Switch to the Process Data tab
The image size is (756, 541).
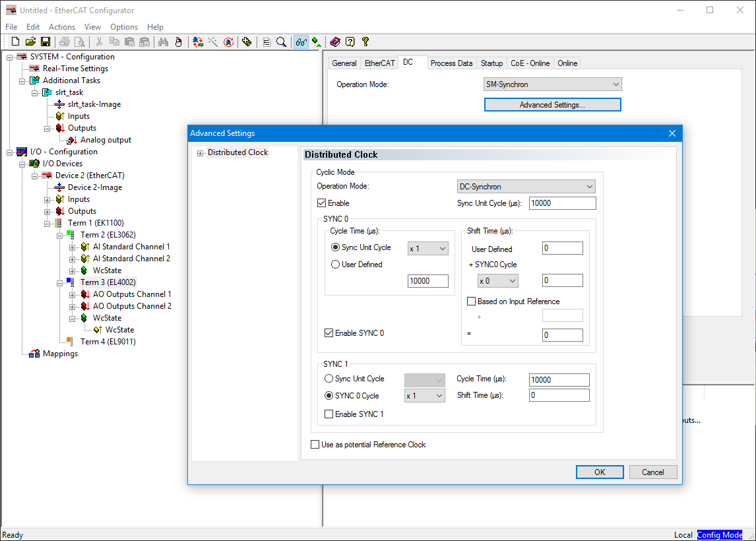(451, 63)
